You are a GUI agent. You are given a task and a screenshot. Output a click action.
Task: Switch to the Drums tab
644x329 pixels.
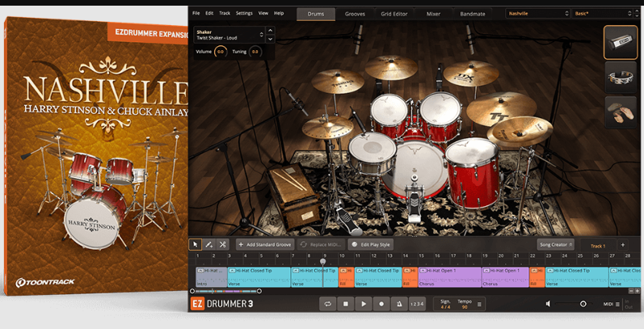316,14
